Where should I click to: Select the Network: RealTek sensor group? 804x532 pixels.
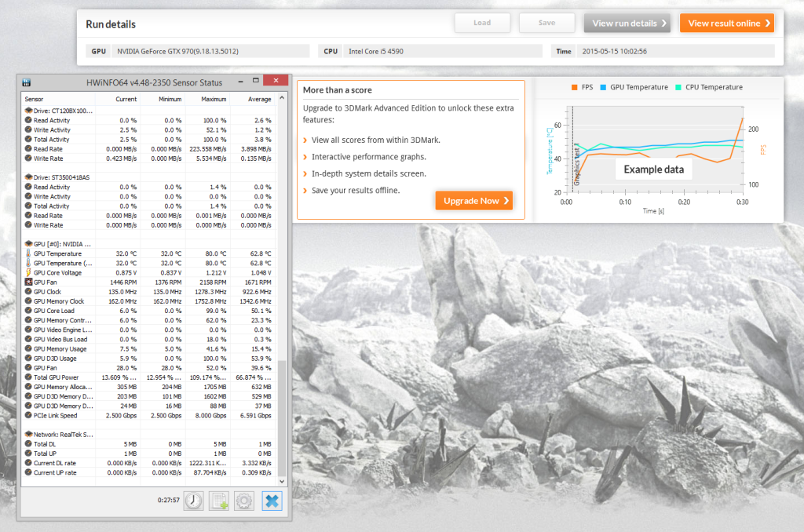point(59,434)
